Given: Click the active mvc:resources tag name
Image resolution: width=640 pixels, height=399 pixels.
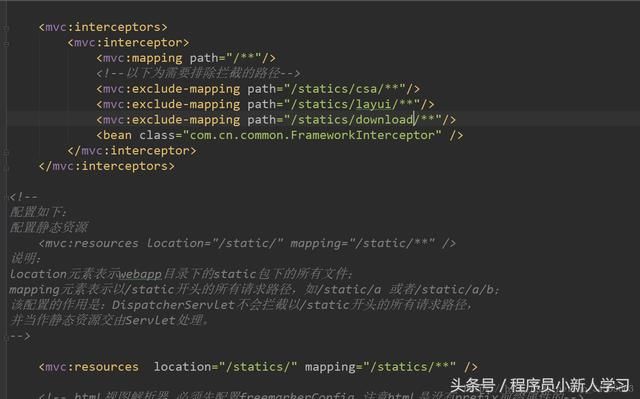Looking at the screenshot, I should pos(92,367).
